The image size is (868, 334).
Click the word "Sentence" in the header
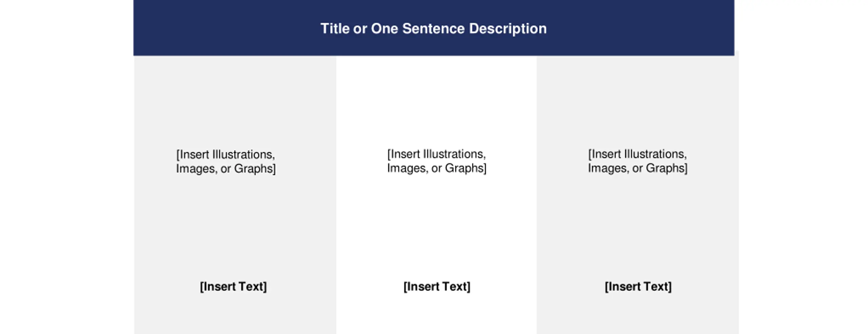coord(433,29)
